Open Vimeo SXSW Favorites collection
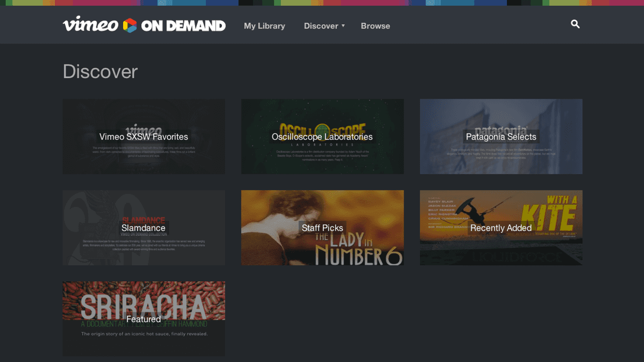Viewport: 644px width, 362px height. pos(144,137)
